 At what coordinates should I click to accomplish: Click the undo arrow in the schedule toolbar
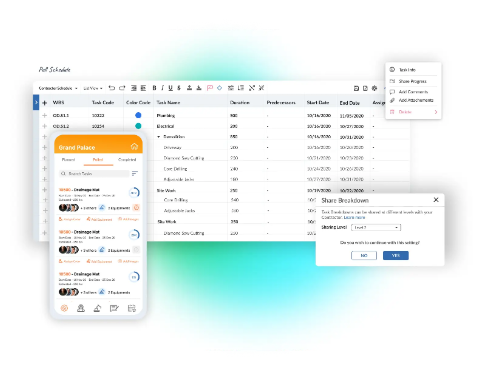click(x=112, y=88)
